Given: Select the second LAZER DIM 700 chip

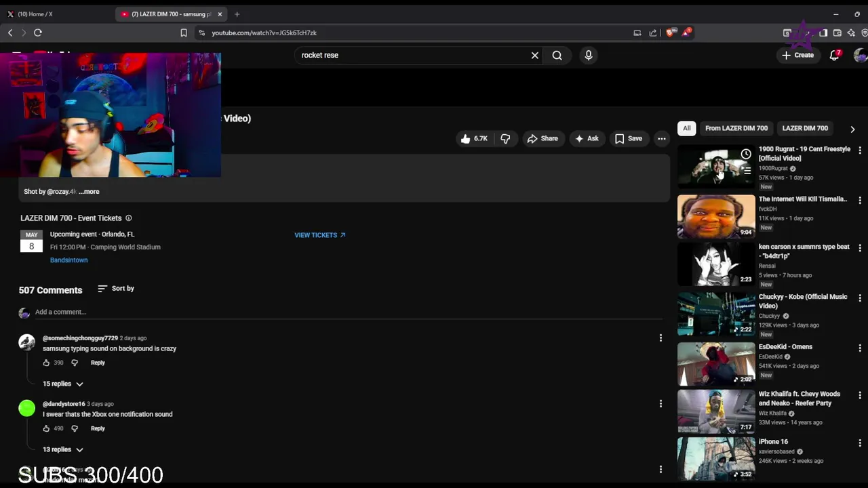Looking at the screenshot, I should pos(805,128).
